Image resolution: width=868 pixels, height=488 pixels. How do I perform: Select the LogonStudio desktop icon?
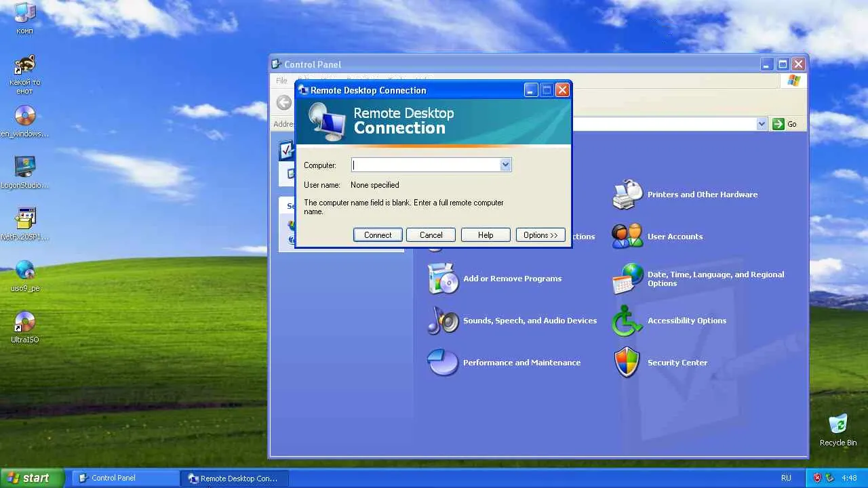[25, 167]
